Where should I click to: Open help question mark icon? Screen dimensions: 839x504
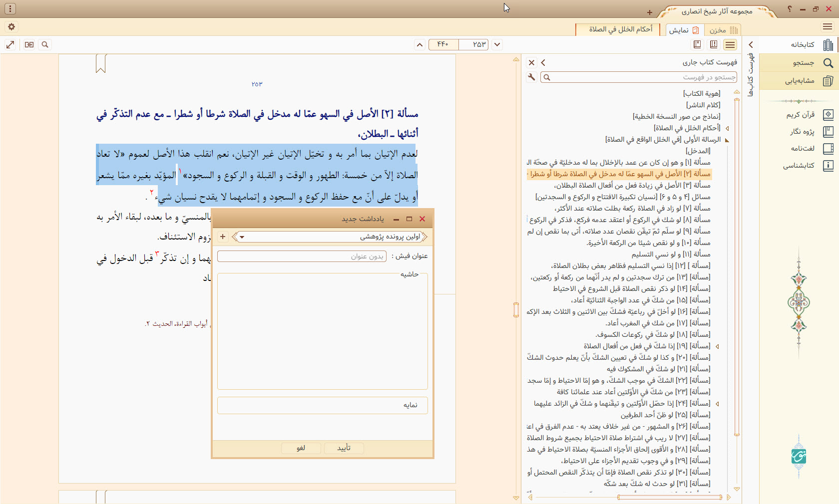point(790,9)
